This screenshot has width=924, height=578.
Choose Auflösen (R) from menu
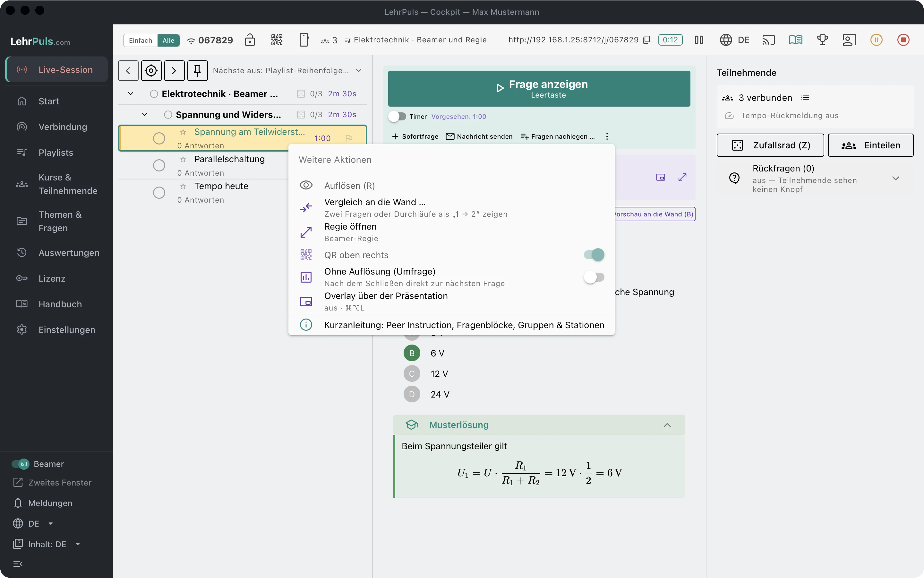point(451,186)
